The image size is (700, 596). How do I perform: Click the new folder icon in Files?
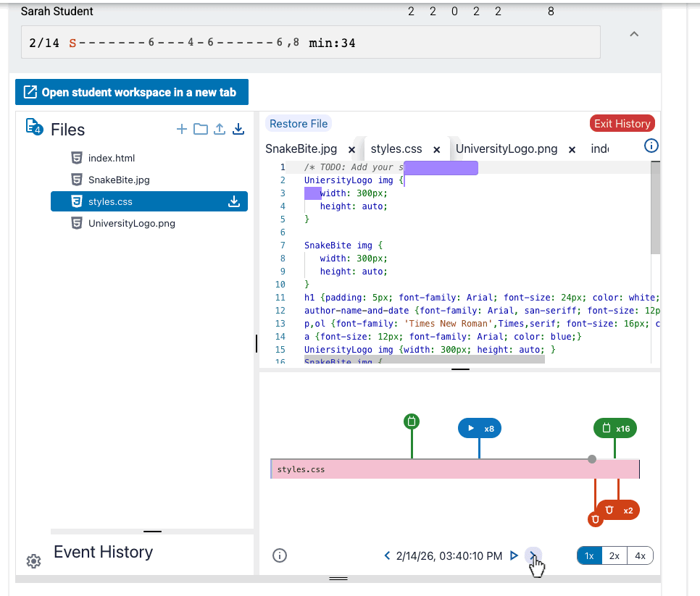tap(201, 130)
